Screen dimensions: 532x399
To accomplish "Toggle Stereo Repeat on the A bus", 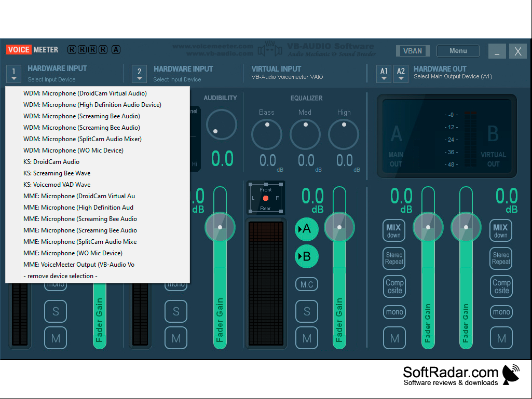I will pos(394,258).
